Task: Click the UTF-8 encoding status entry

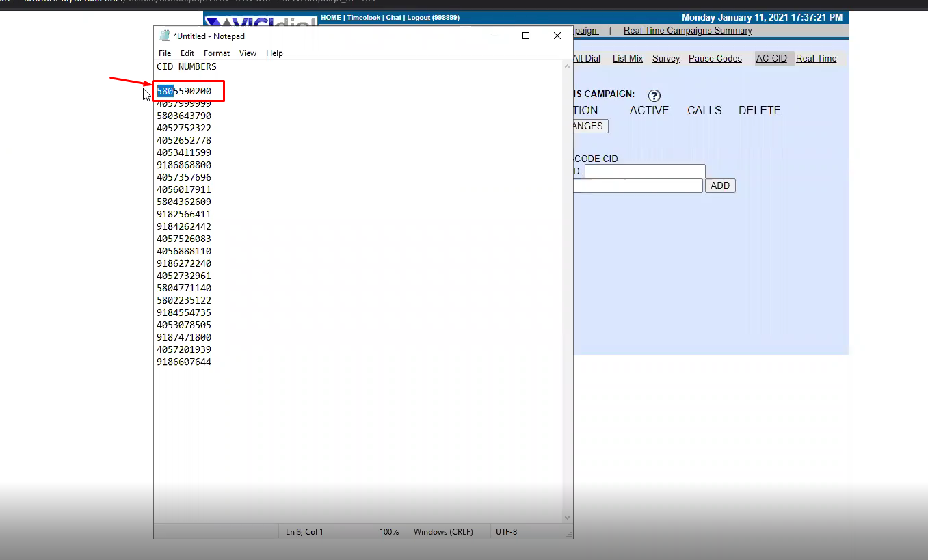Action: pyautogui.click(x=507, y=531)
